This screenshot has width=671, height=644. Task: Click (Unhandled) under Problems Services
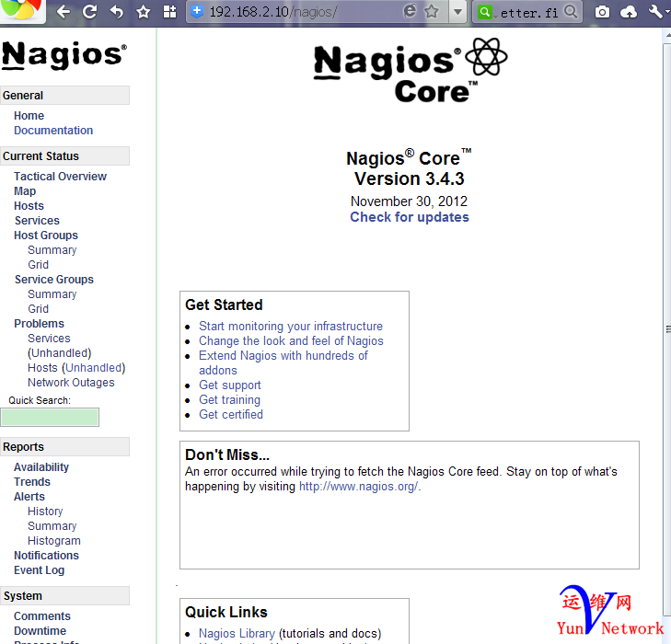pos(60,352)
